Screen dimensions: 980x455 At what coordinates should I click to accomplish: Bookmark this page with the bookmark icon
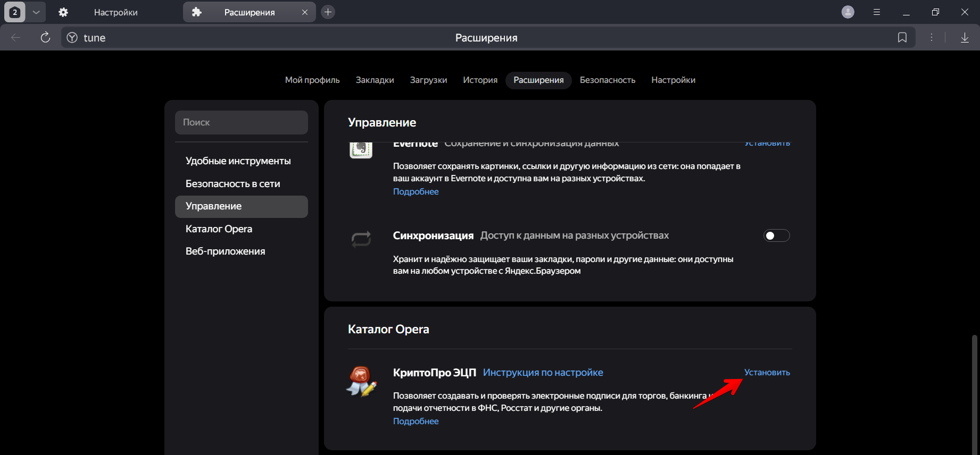(x=902, y=37)
